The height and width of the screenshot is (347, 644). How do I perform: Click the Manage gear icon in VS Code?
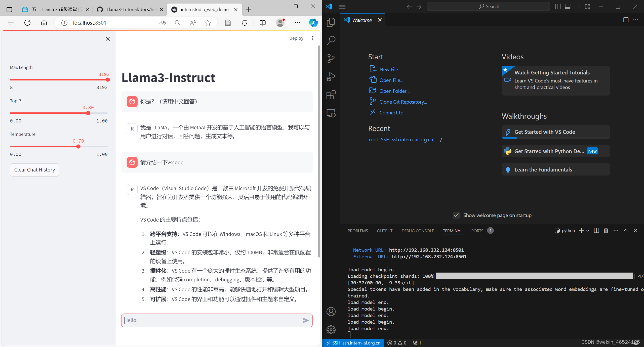331,329
